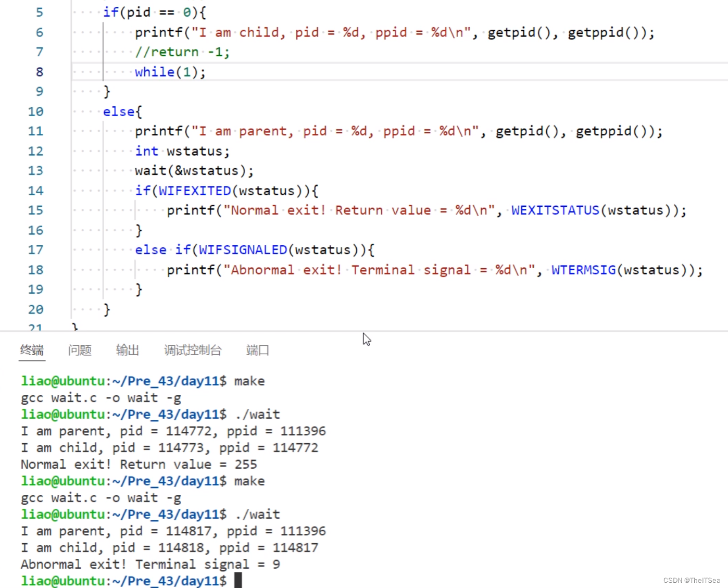Image resolution: width=728 pixels, height=588 pixels.
Task: Focus the terminal input prompt cursor
Action: (x=238, y=580)
